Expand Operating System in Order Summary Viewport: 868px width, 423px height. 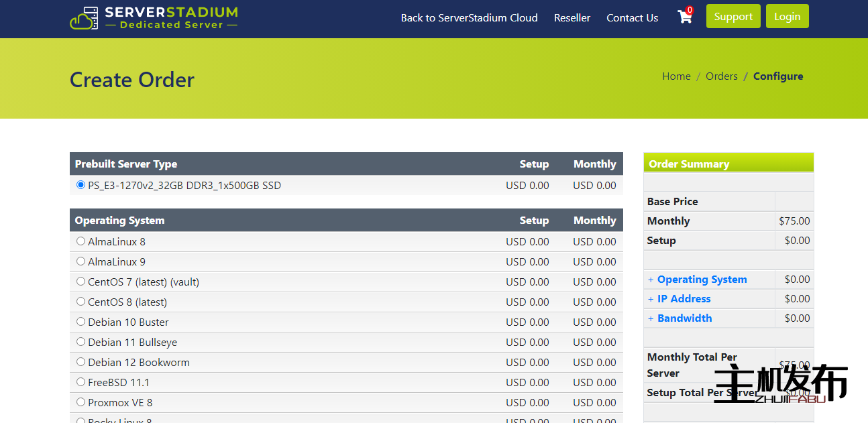701,280
